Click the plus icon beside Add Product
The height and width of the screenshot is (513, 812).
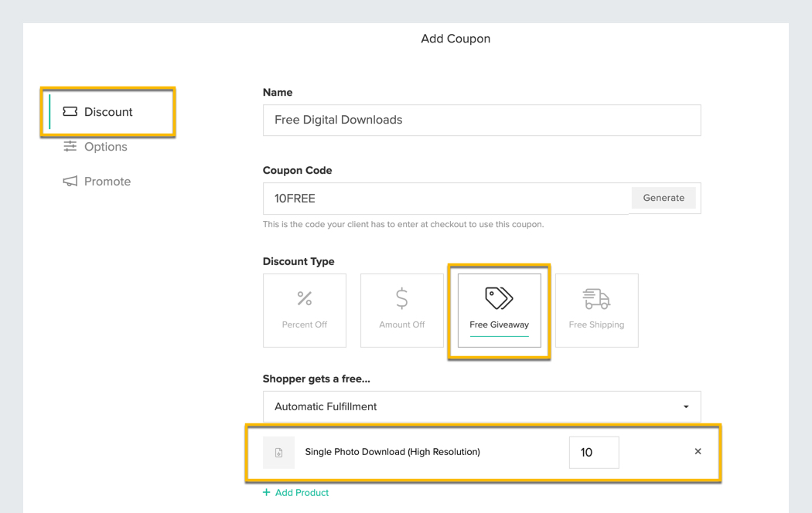pyautogui.click(x=266, y=492)
